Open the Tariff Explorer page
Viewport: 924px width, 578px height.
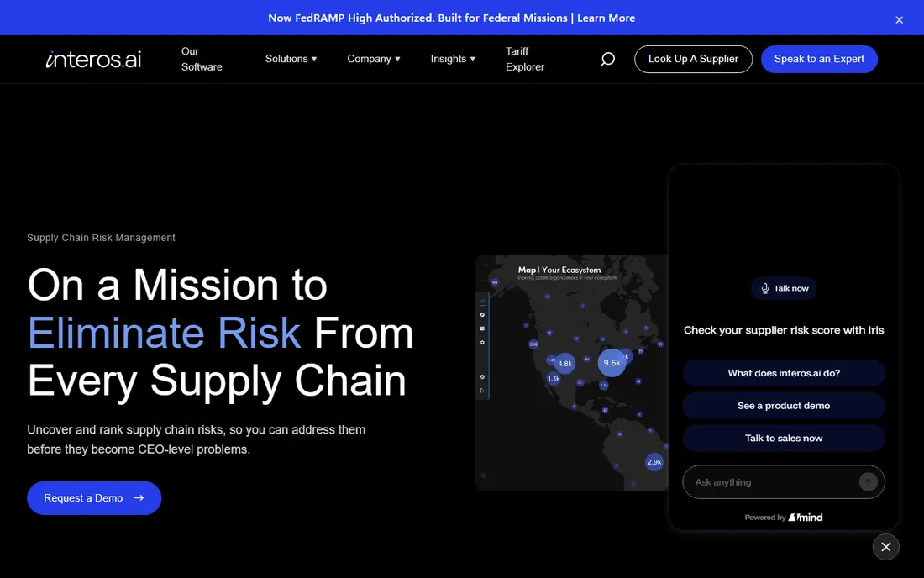click(524, 59)
